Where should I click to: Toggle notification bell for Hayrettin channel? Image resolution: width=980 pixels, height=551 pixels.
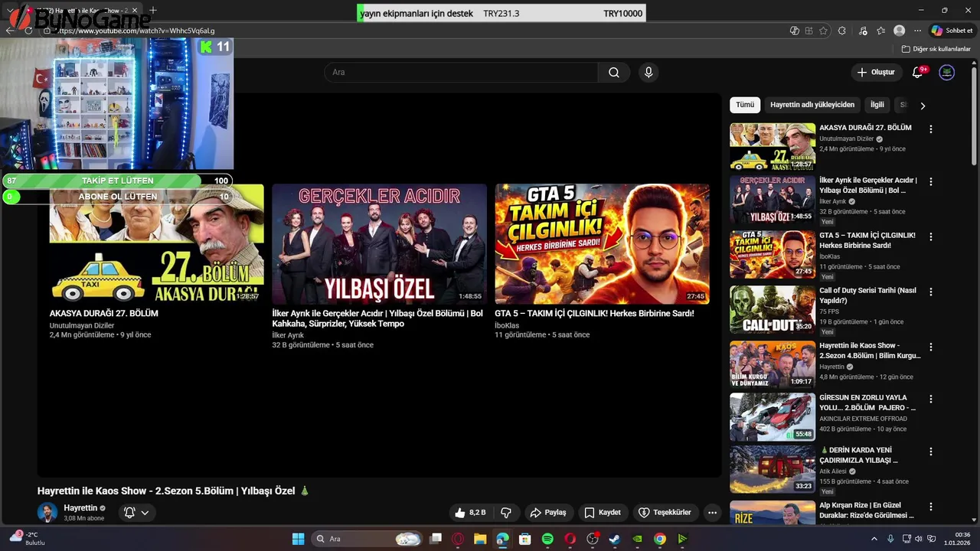[x=130, y=513]
